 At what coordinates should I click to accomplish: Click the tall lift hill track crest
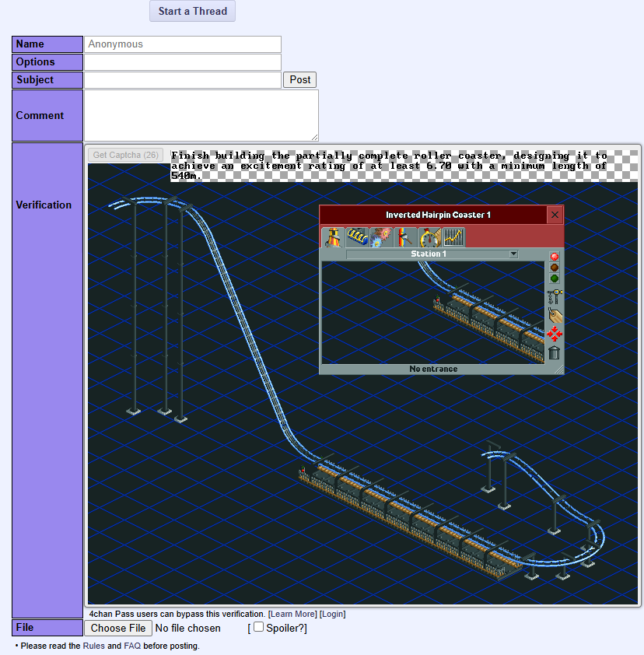pyautogui.click(x=152, y=201)
